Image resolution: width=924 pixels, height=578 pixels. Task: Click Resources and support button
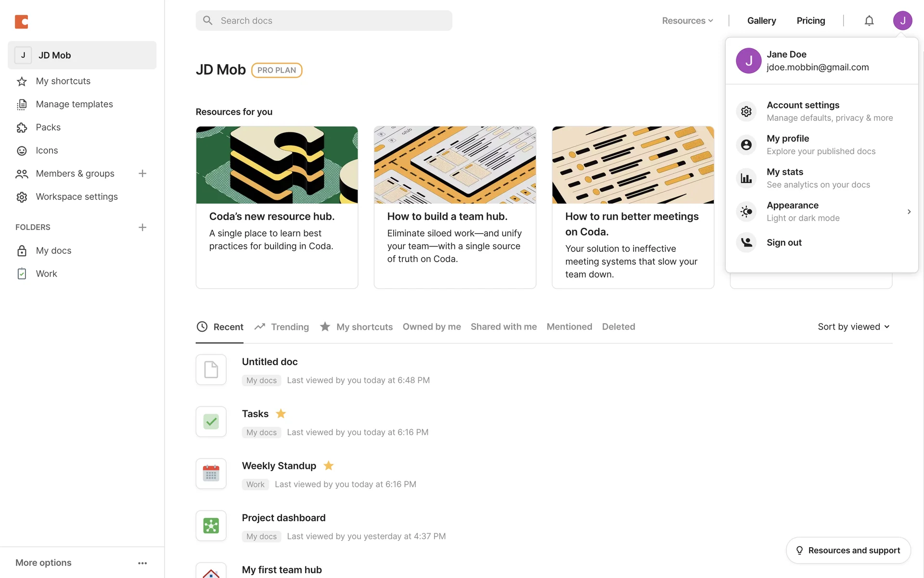point(848,551)
